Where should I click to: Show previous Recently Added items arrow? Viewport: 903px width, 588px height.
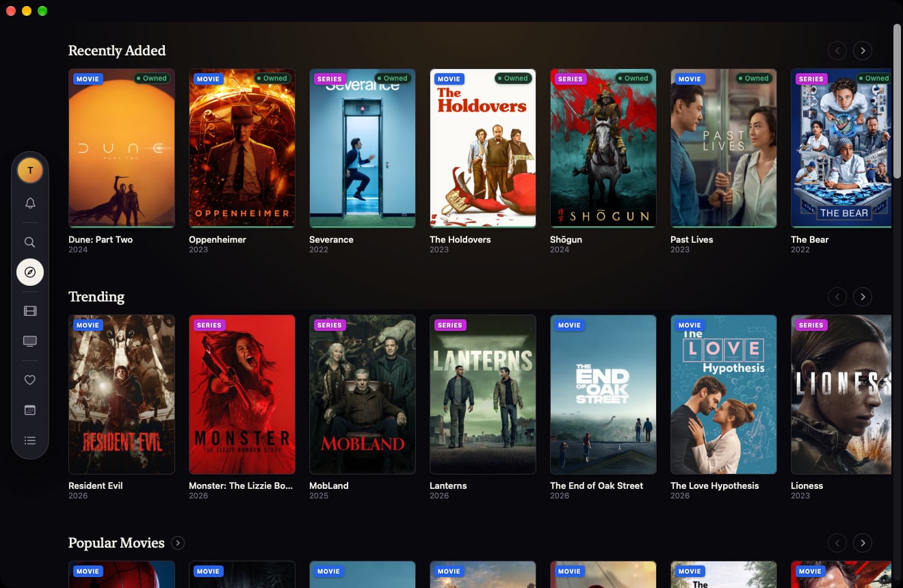click(837, 51)
